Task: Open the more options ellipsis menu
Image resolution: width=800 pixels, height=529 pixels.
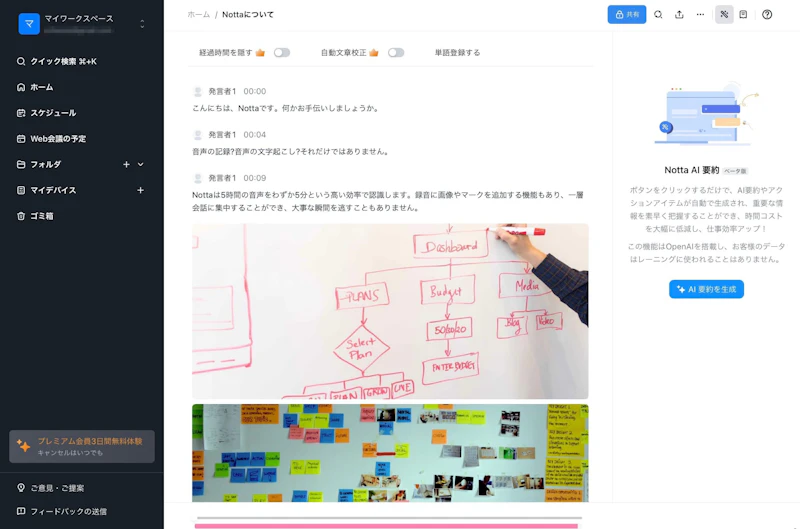Action: [700, 14]
